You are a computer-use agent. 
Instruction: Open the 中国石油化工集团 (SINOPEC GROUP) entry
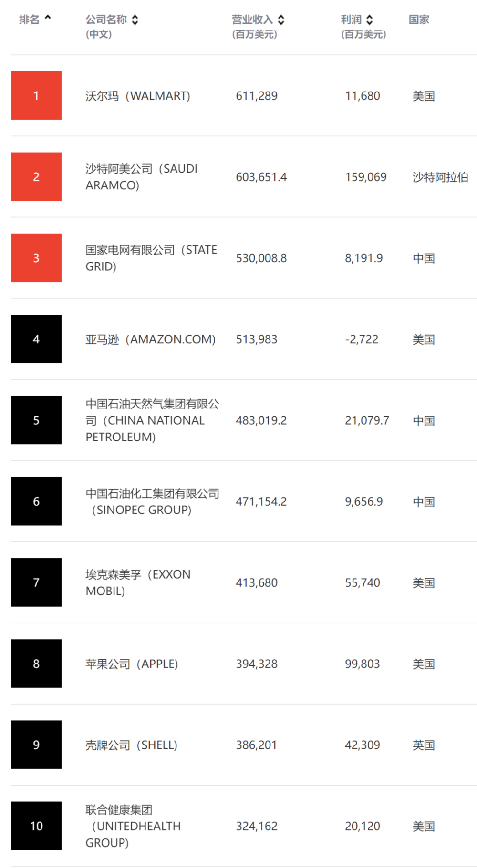click(x=153, y=501)
